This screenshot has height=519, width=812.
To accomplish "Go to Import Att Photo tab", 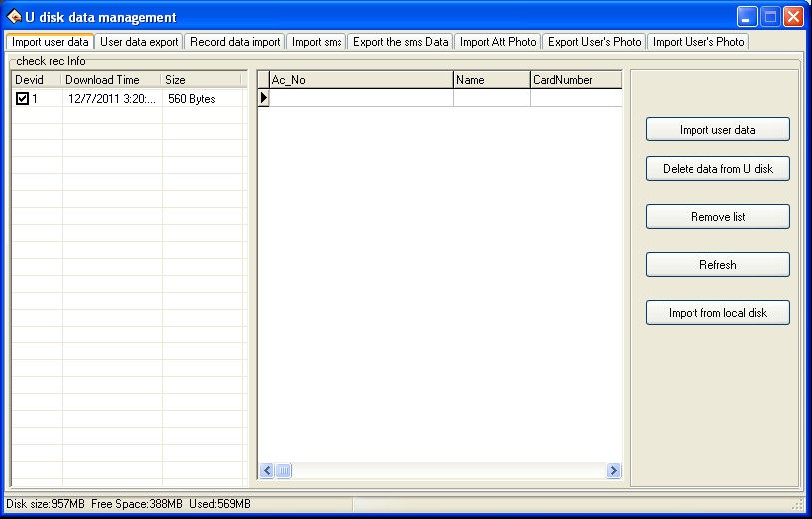I will [498, 42].
